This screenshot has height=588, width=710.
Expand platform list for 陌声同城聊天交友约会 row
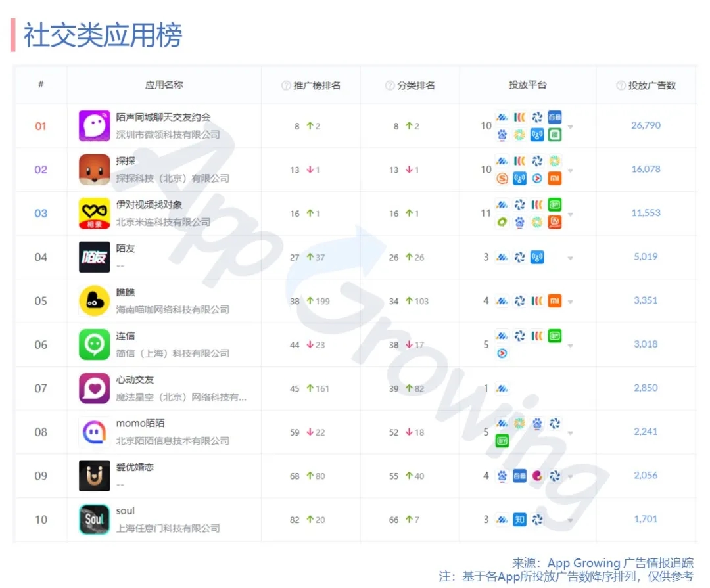coord(571,127)
